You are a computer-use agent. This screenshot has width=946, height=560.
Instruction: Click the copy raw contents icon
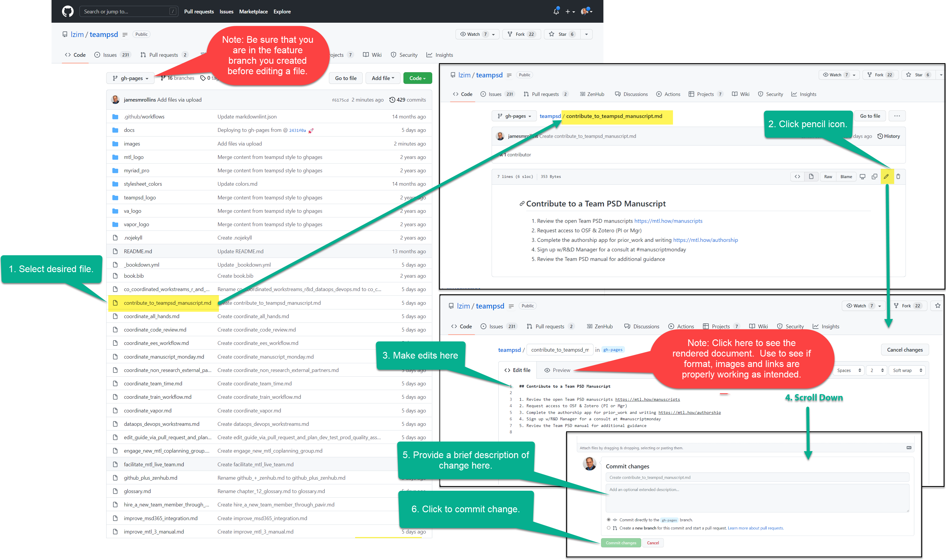(x=874, y=177)
